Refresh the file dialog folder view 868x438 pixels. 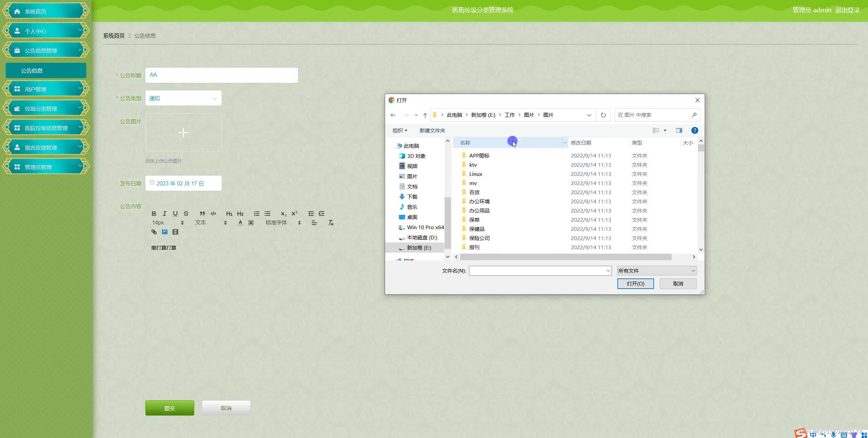(x=603, y=115)
